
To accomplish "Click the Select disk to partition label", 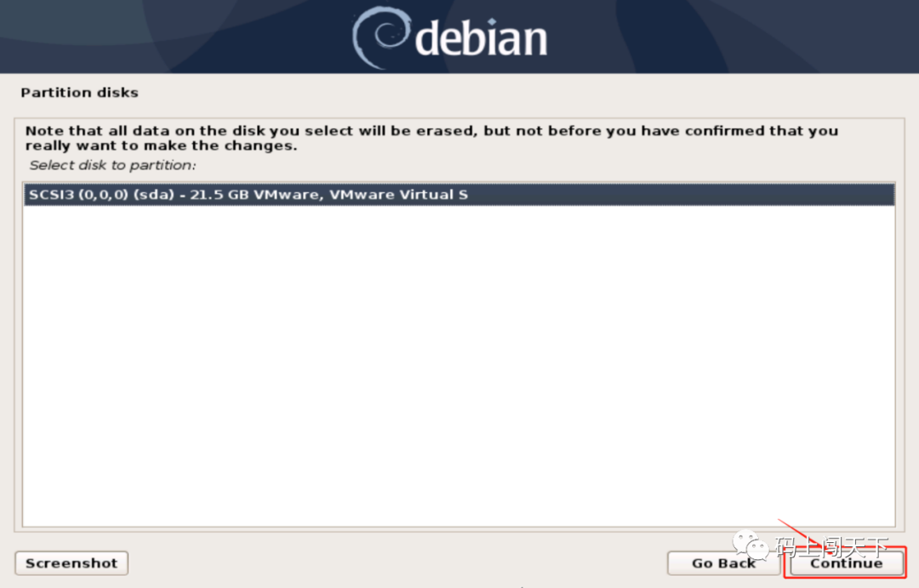I will pyautogui.click(x=112, y=165).
